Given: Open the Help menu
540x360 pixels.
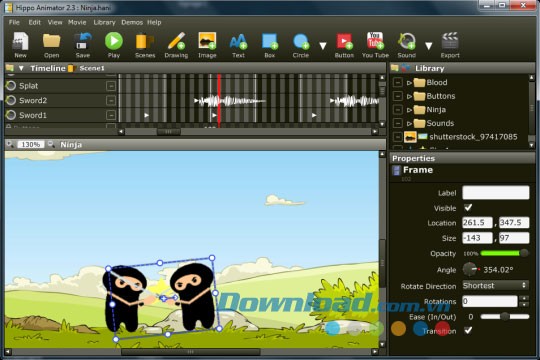Looking at the screenshot, I should coord(154,22).
